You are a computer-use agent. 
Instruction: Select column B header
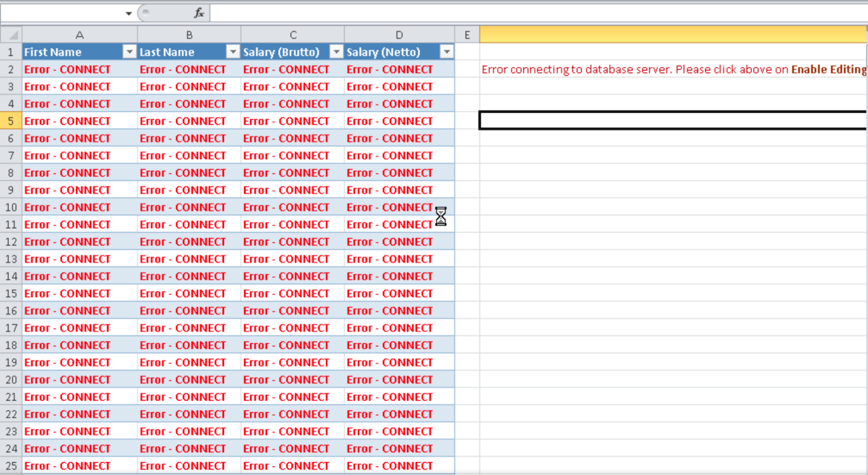[x=189, y=35]
